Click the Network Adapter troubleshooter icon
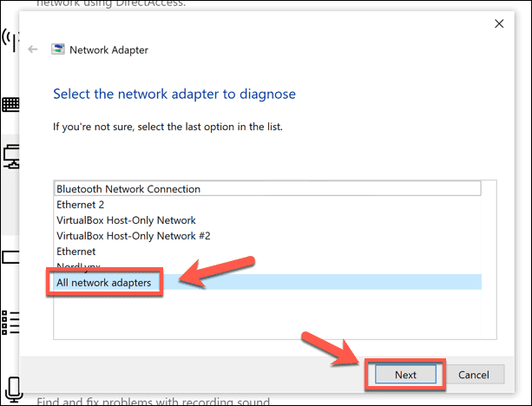The height and width of the screenshot is (406, 532). point(58,49)
